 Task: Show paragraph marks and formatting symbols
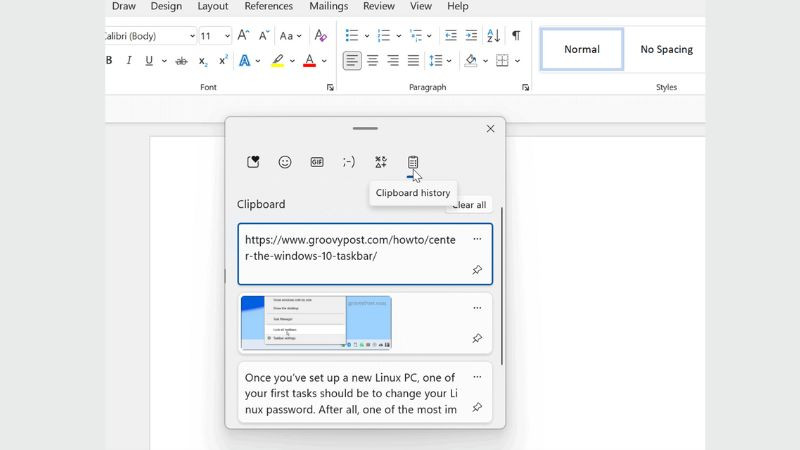(516, 35)
